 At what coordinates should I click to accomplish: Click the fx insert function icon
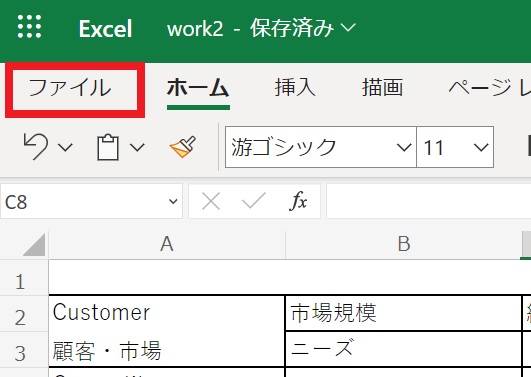pos(298,201)
